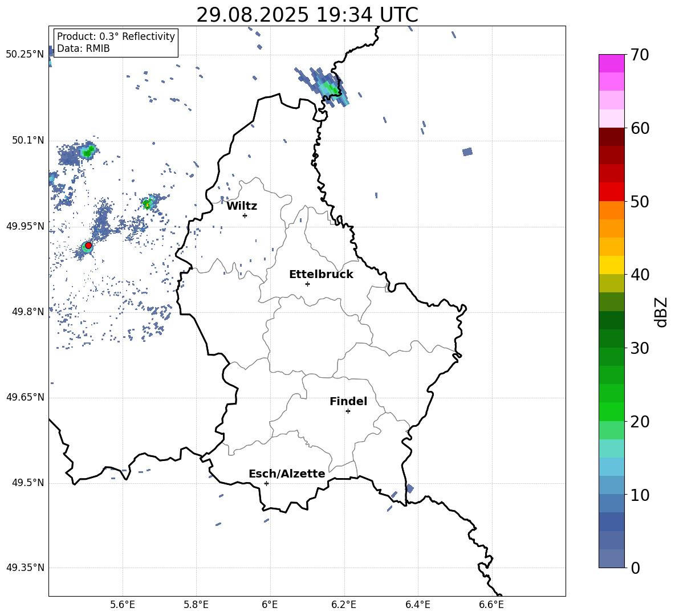Click the dark maroon colorbar segment below 60

(612, 137)
